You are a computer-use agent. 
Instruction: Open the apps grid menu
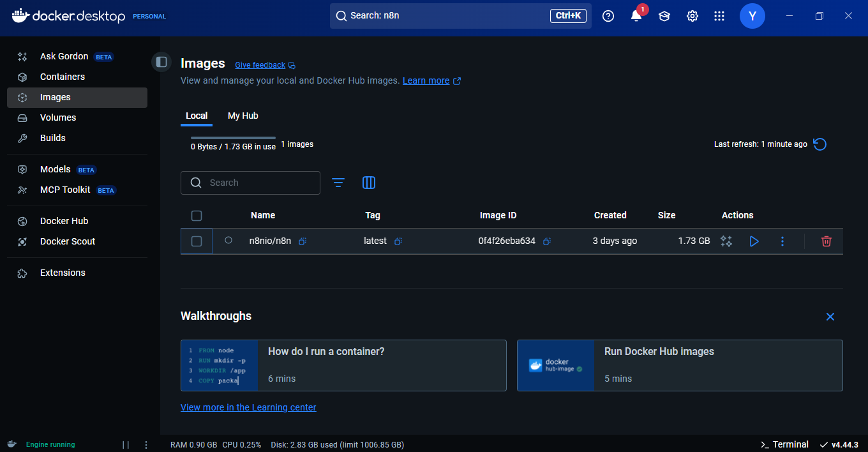pos(719,16)
